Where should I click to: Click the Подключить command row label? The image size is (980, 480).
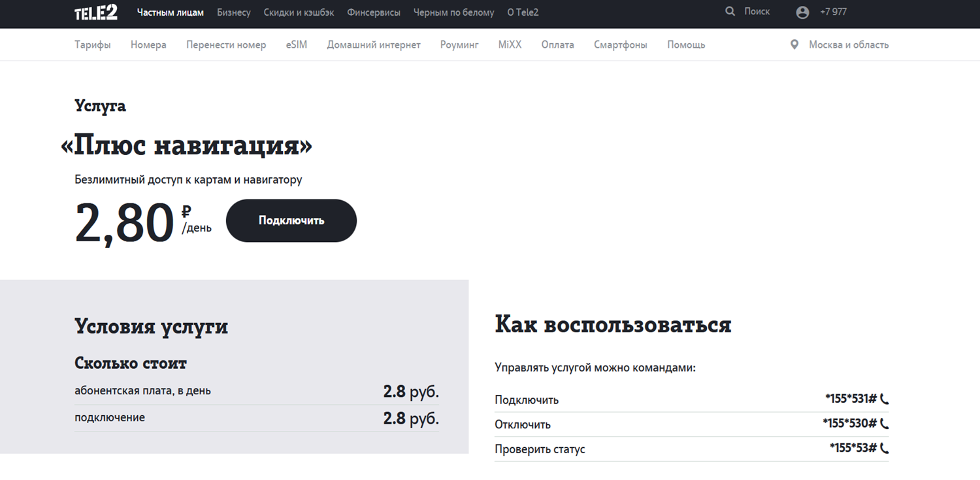(x=527, y=400)
